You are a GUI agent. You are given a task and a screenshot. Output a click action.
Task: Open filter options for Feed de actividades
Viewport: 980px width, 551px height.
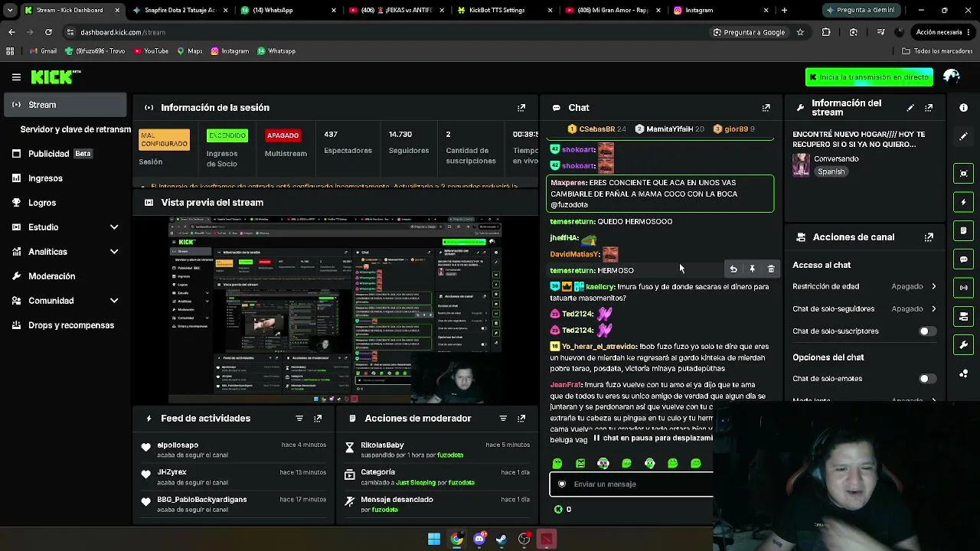click(x=299, y=419)
